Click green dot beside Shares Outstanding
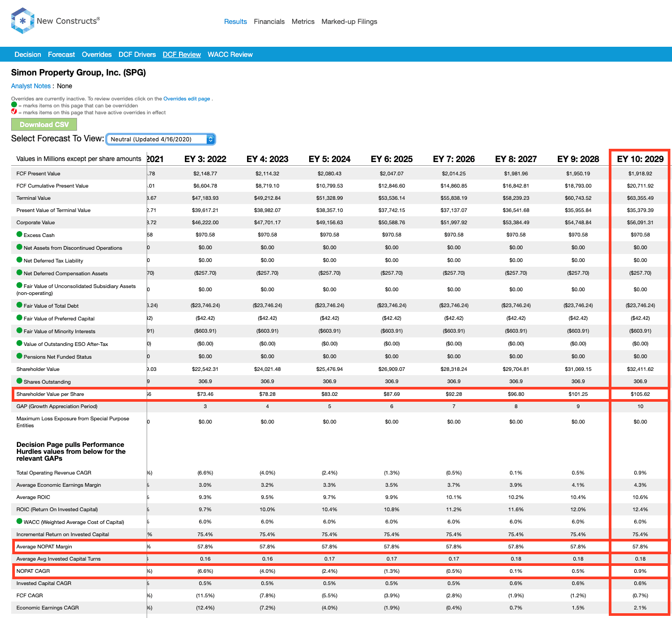672x618 pixels. 19,381
